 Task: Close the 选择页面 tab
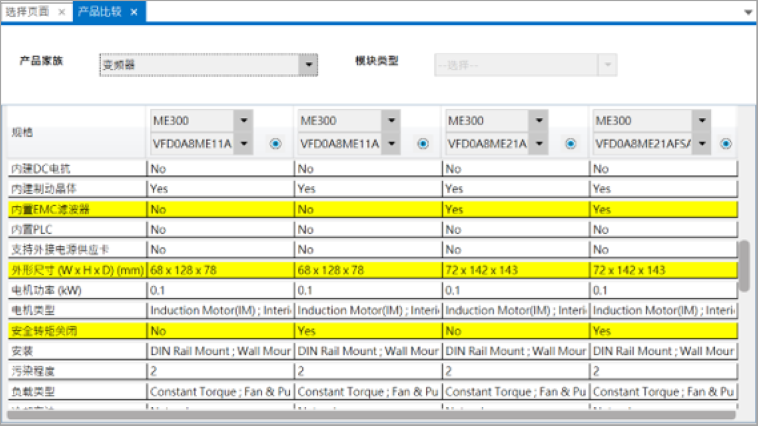click(x=61, y=11)
